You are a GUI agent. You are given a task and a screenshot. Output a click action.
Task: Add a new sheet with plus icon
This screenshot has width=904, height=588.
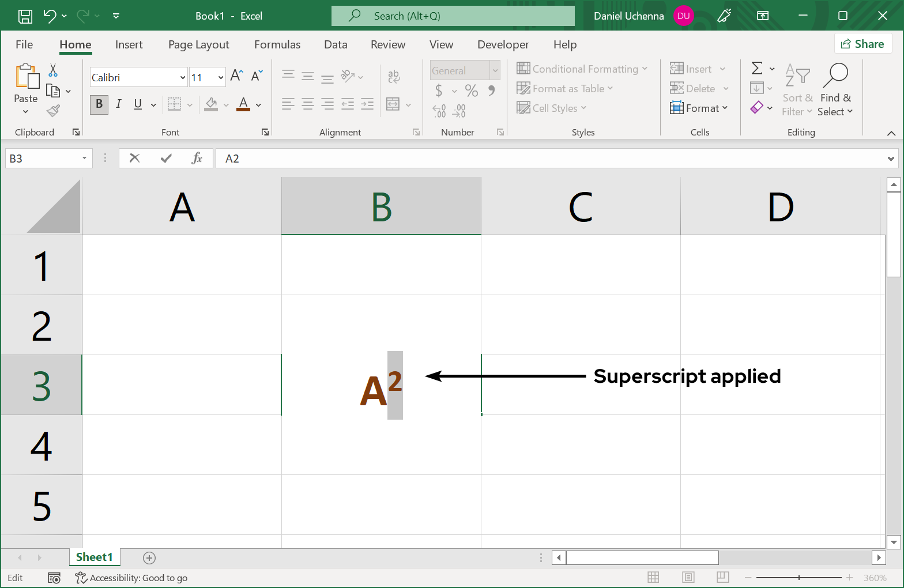[149, 557]
